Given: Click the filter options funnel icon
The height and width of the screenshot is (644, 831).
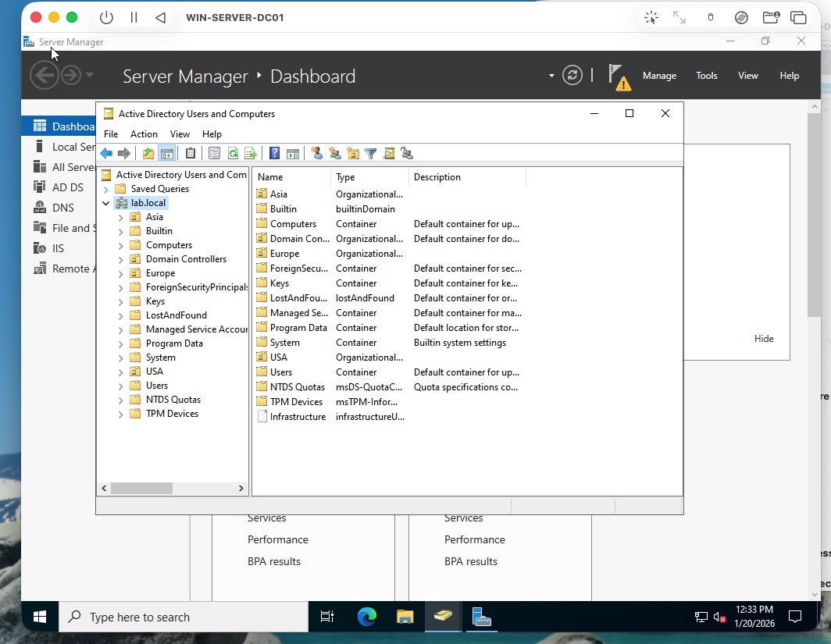Looking at the screenshot, I should pos(371,154).
